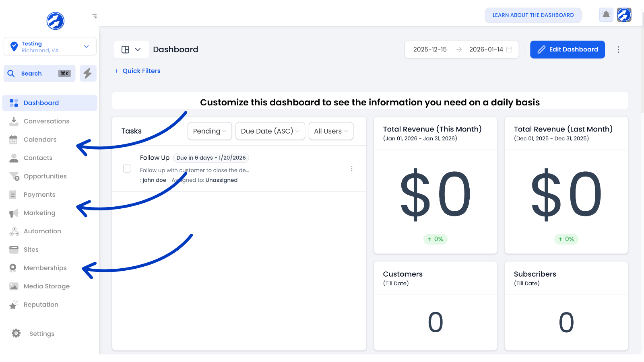Click the Marketing megaphone icon
644x362 pixels.
point(14,213)
